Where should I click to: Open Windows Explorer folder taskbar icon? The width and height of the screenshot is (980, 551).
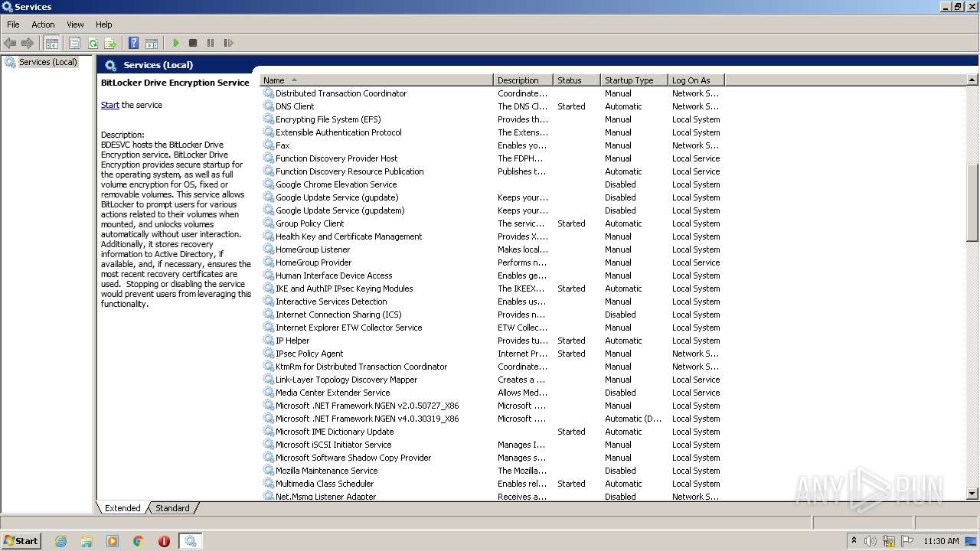(x=87, y=541)
